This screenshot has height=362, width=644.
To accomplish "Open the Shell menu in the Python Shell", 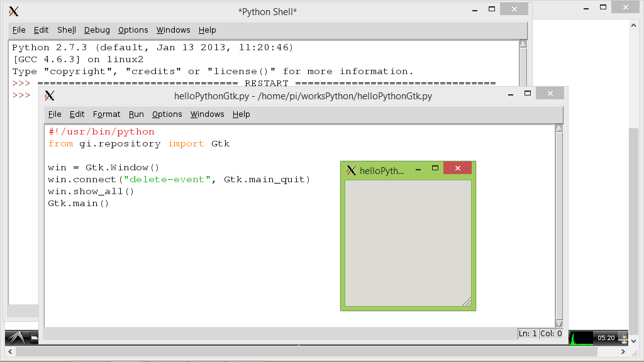I will pyautogui.click(x=66, y=30).
